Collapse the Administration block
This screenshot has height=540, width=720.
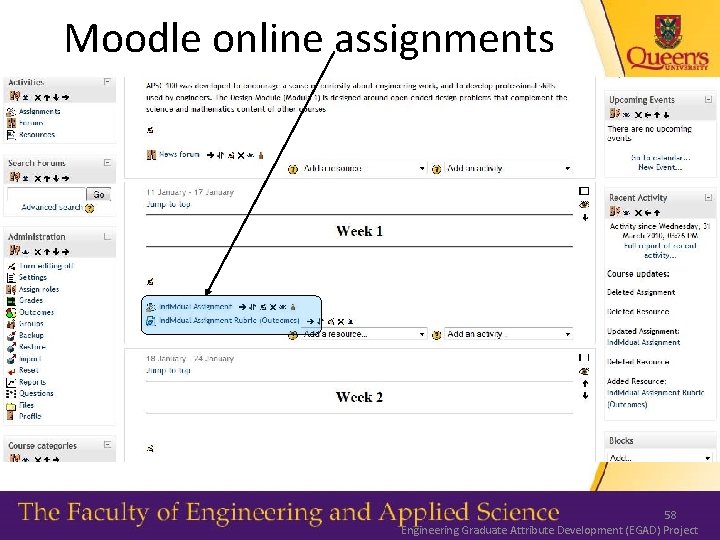point(107,236)
